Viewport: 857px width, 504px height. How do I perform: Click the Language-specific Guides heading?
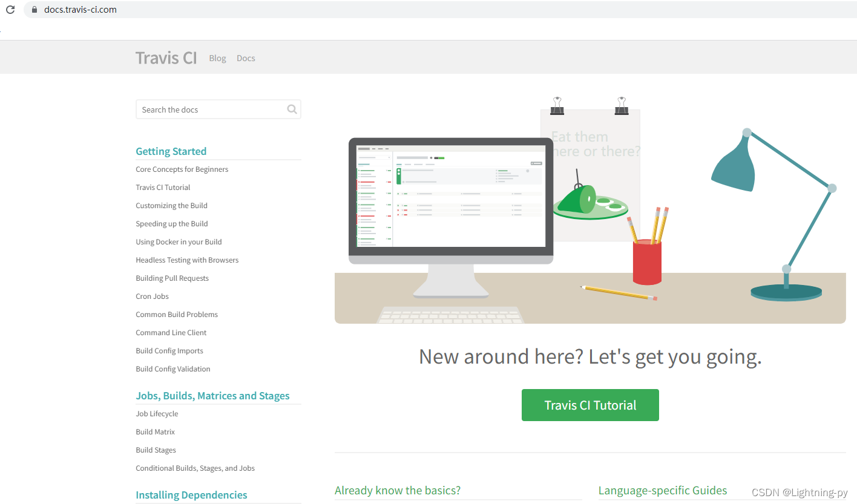tap(663, 490)
